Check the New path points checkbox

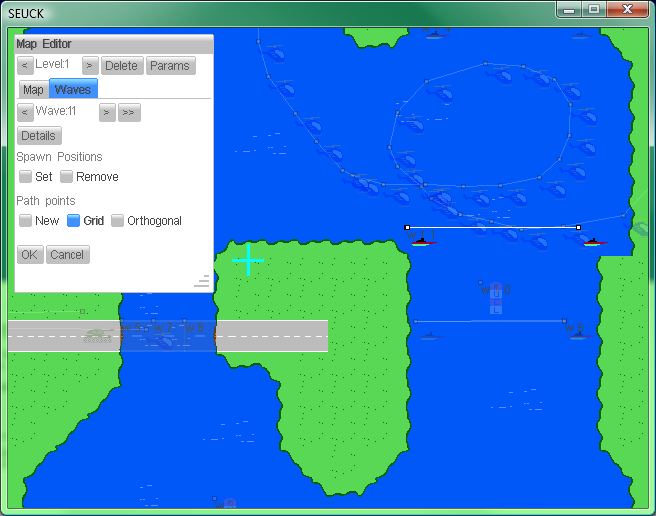[x=26, y=221]
